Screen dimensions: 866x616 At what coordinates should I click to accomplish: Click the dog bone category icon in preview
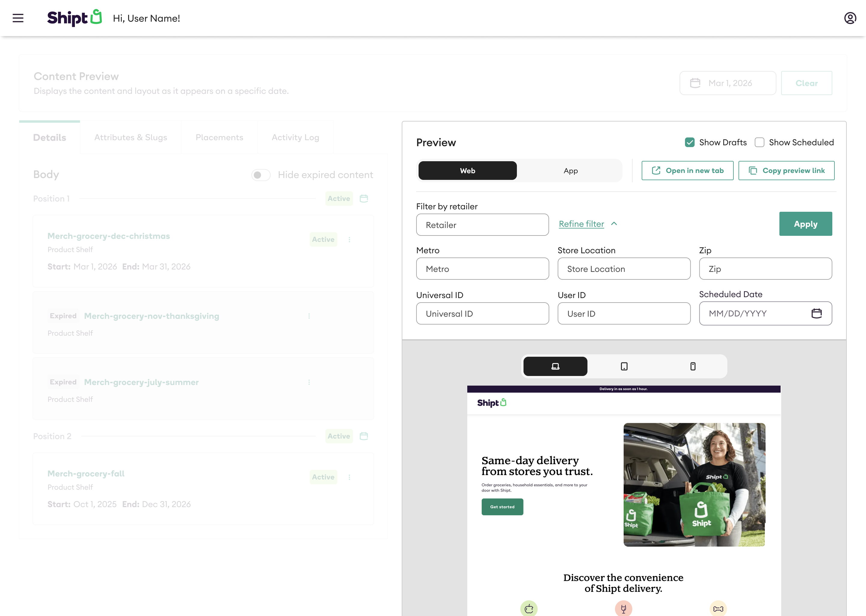pyautogui.click(x=718, y=608)
